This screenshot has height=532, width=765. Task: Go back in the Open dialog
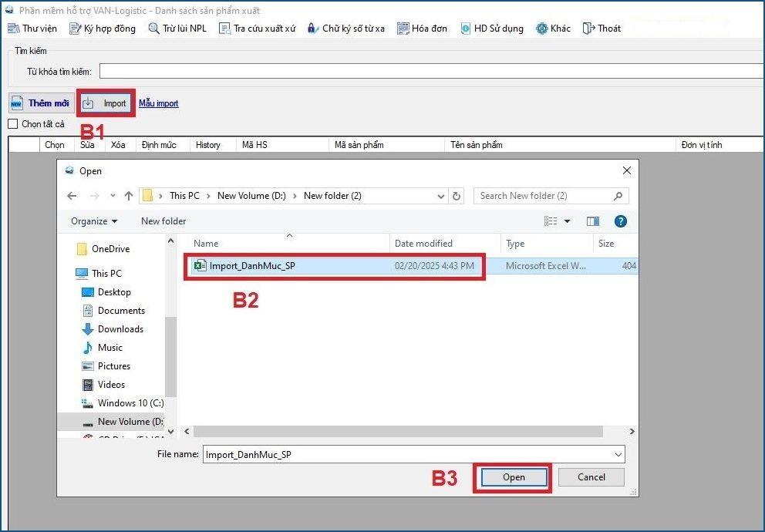pyautogui.click(x=72, y=196)
